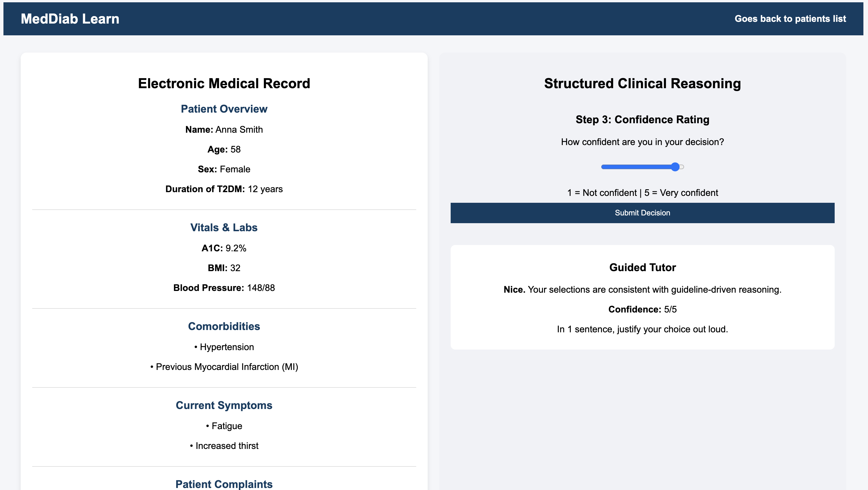Image resolution: width=868 pixels, height=490 pixels.
Task: Click the Previous Myocardial Infarction comorbidity item
Action: point(224,367)
